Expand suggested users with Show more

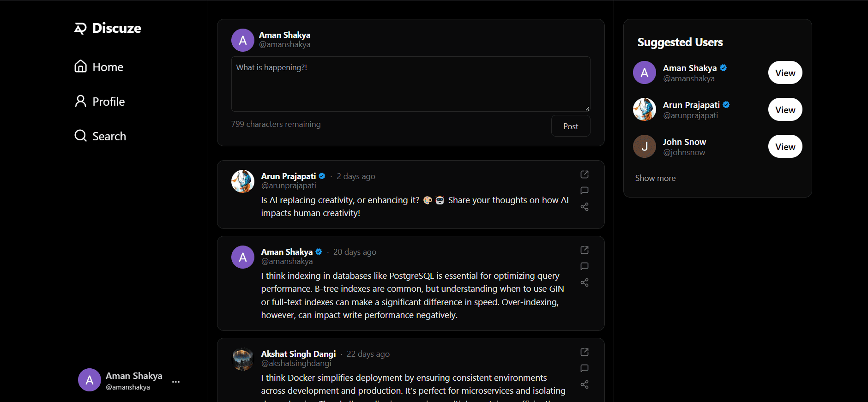655,178
